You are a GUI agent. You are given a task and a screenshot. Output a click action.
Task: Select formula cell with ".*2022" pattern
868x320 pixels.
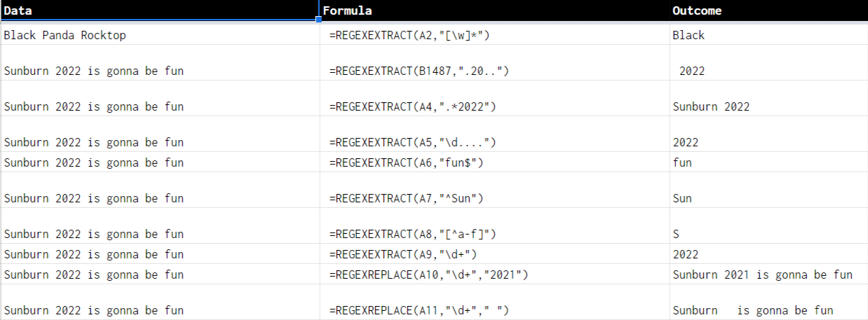(x=494, y=99)
